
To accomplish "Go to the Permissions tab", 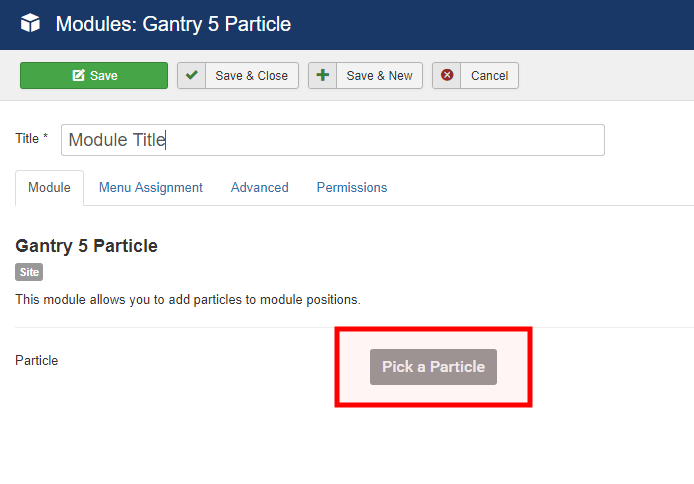I will (352, 188).
